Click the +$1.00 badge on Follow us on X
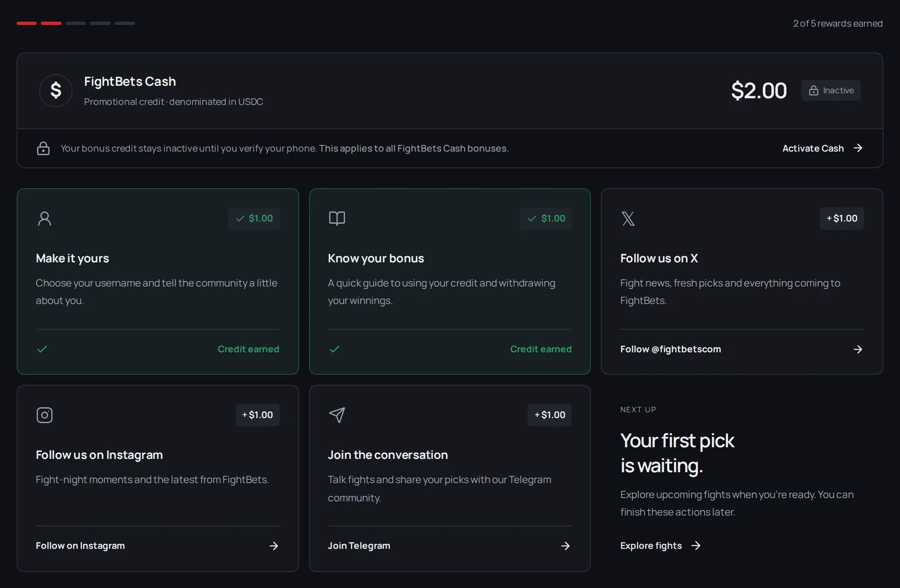Viewport: 900px width, 588px height. click(842, 219)
